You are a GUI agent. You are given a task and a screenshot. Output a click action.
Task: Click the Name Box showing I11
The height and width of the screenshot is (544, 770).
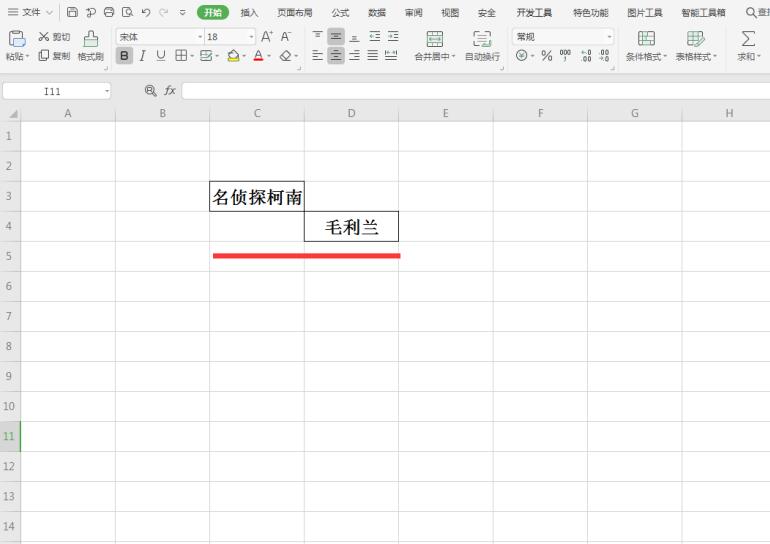[52, 91]
